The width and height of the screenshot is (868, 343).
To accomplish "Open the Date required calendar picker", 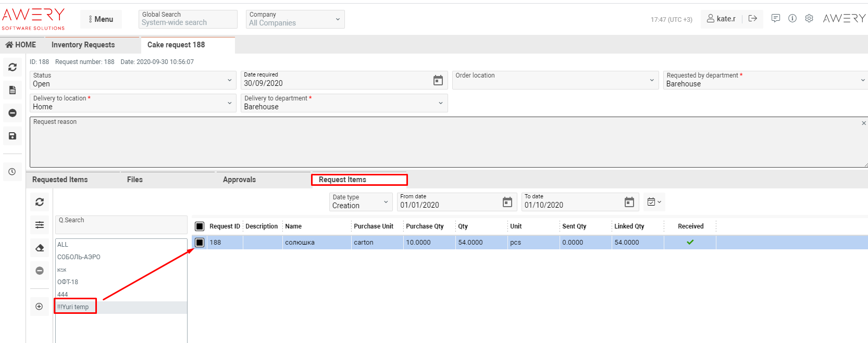I will coord(438,80).
